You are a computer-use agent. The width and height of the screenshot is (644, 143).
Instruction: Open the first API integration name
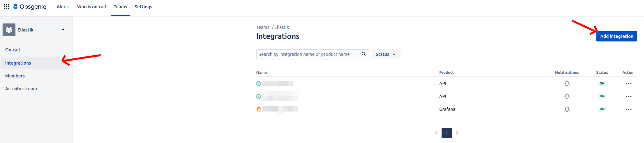tap(278, 84)
